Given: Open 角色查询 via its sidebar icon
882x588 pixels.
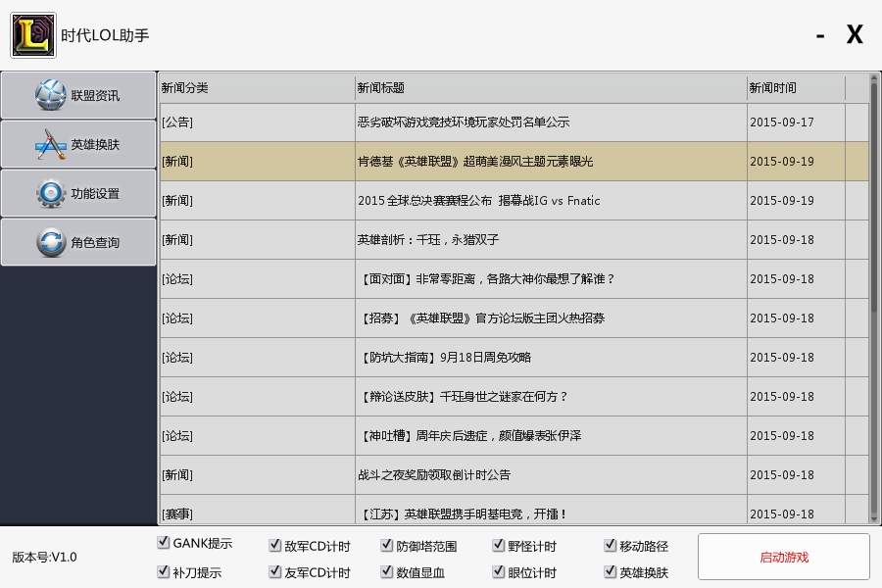Looking at the screenshot, I should 77,242.
